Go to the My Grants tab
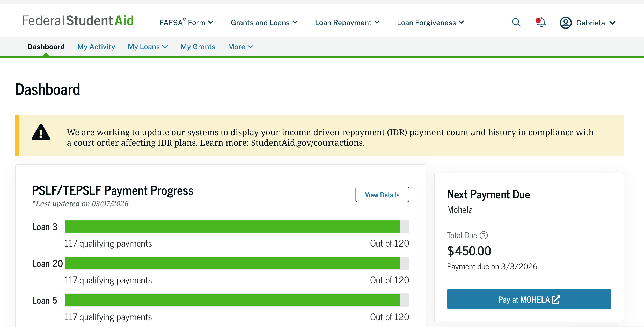644x327 pixels. (x=198, y=47)
